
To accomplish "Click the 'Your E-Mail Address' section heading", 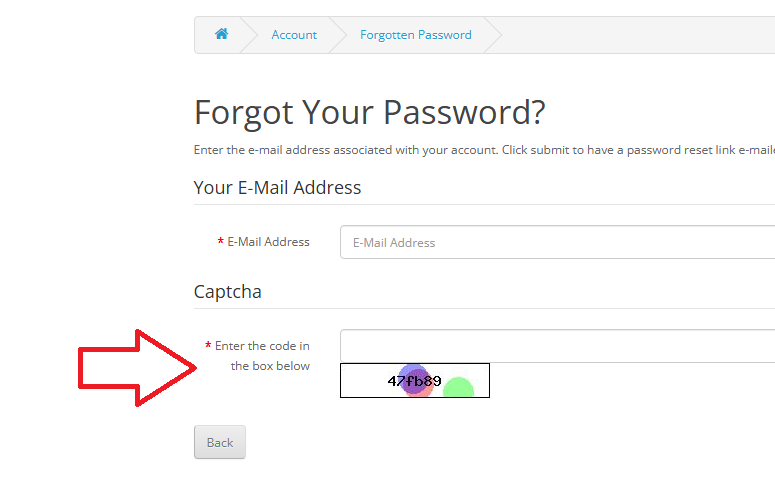I will pyautogui.click(x=277, y=188).
